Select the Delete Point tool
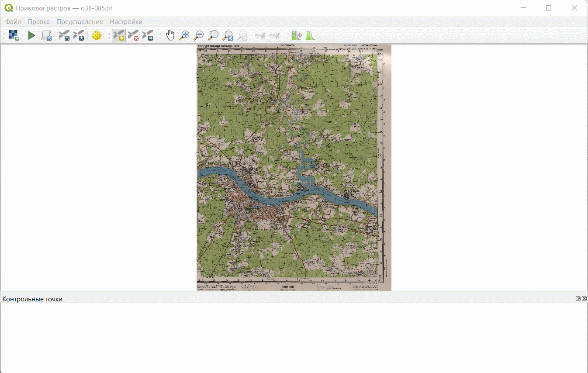The width and height of the screenshot is (588, 373). (133, 35)
